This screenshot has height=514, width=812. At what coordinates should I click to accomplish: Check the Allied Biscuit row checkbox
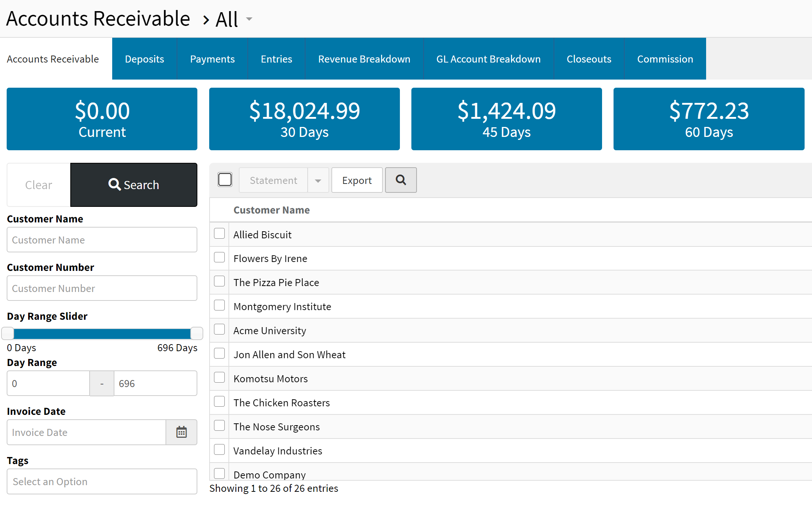click(220, 234)
